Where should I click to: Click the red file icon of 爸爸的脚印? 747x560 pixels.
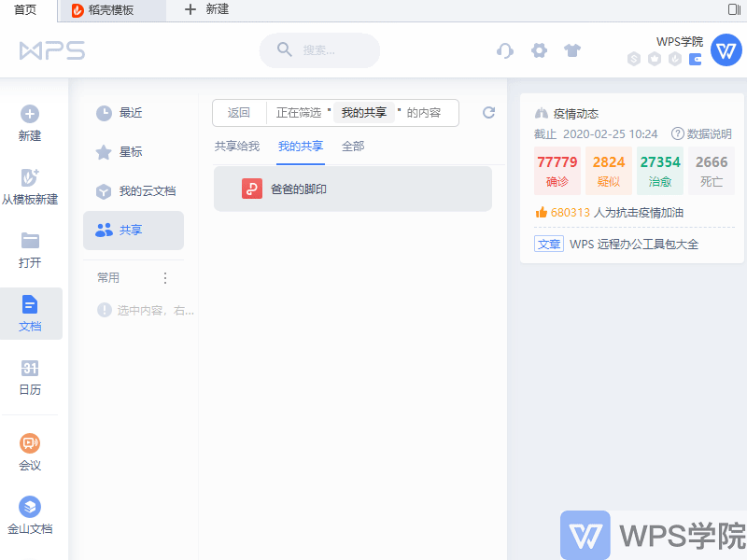coord(252,189)
